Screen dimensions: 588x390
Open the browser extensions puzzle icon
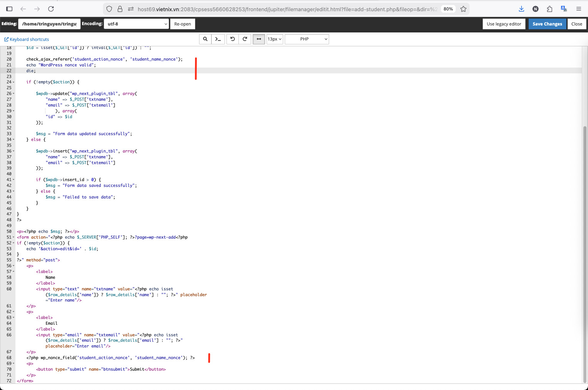pyautogui.click(x=549, y=8)
